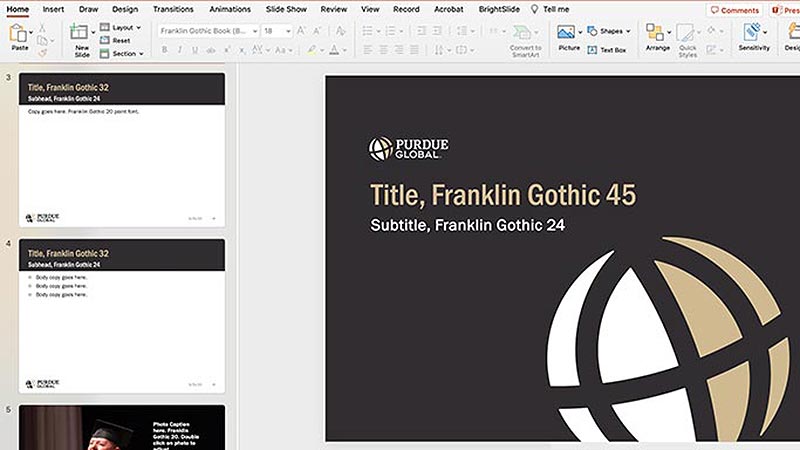Open the BrightSlide tab
800x450 pixels.
click(x=499, y=9)
